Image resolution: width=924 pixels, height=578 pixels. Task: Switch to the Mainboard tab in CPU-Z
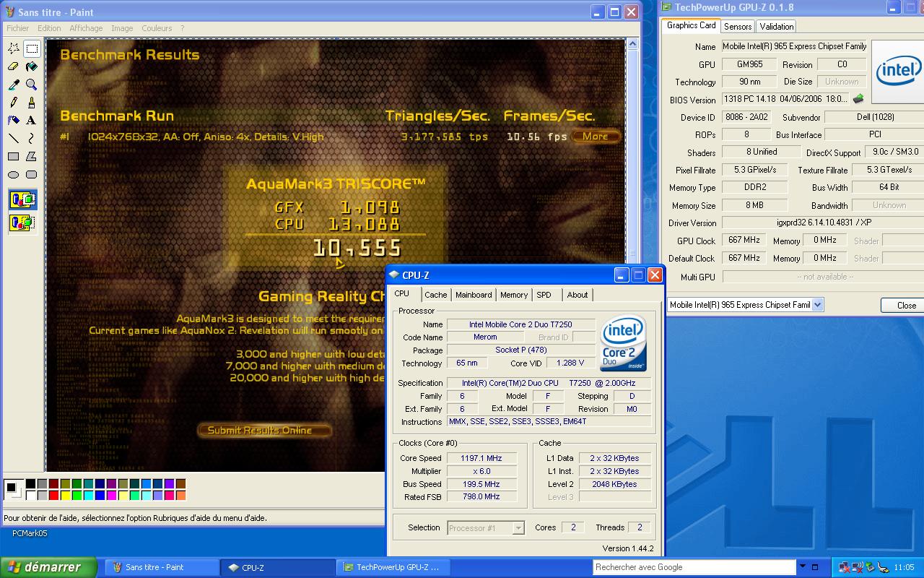[474, 295]
